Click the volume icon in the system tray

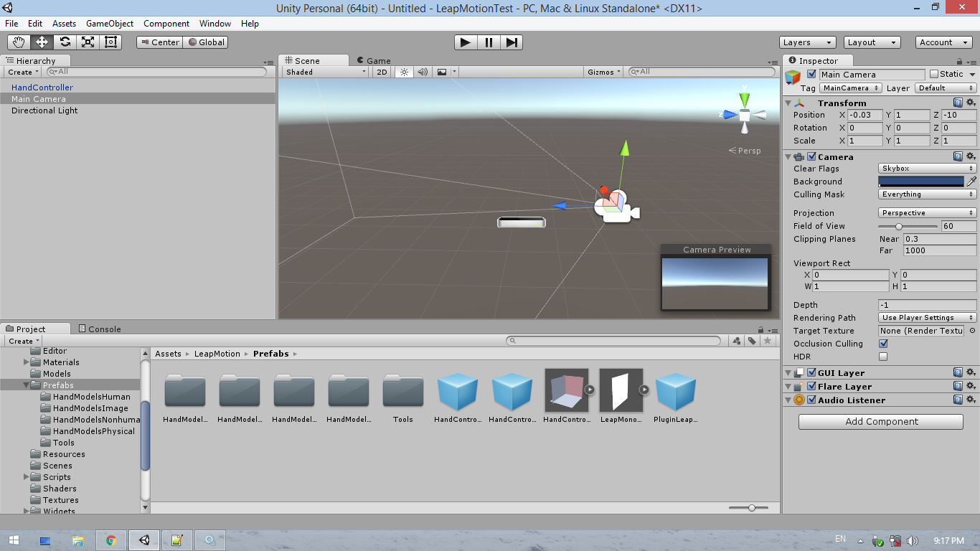[913, 540]
